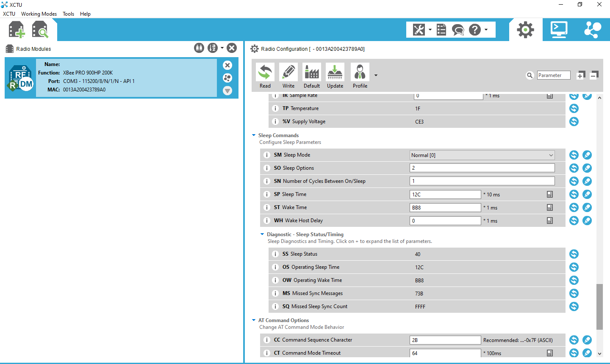Open the Consoles working mode
Image resolution: width=610 pixels, height=364 pixels.
pyautogui.click(x=559, y=30)
